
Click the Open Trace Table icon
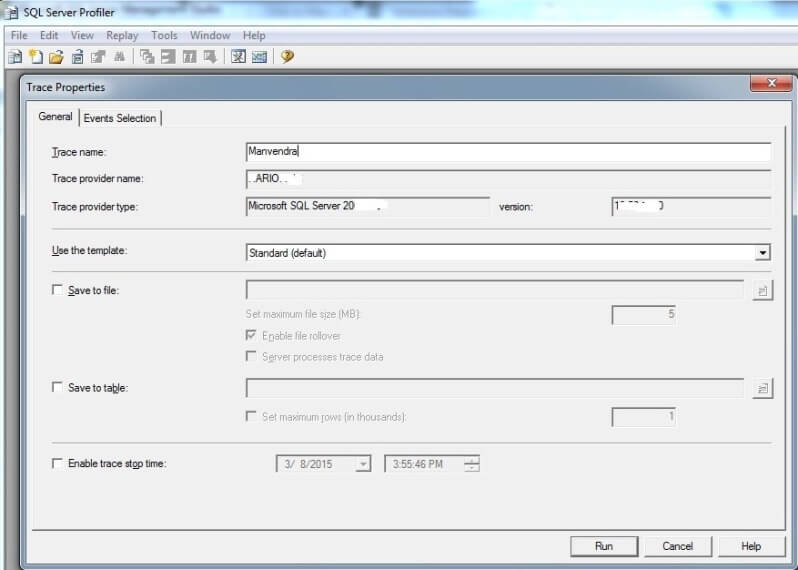coord(77,56)
